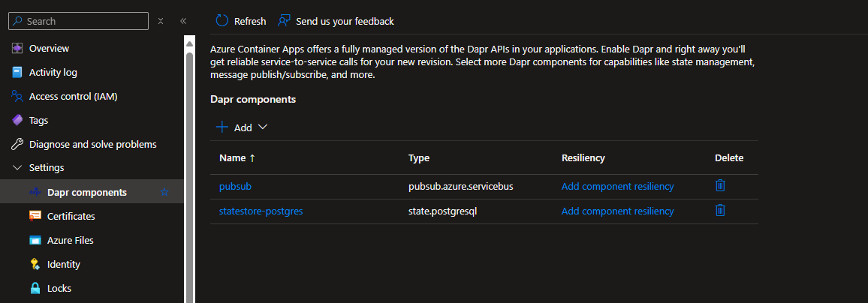The height and width of the screenshot is (303, 868).
Task: Open the statestore-postgres component link
Action: tap(261, 211)
